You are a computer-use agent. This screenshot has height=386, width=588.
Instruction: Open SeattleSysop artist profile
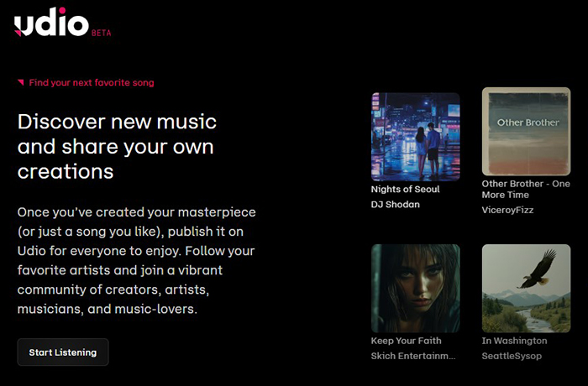tap(512, 356)
